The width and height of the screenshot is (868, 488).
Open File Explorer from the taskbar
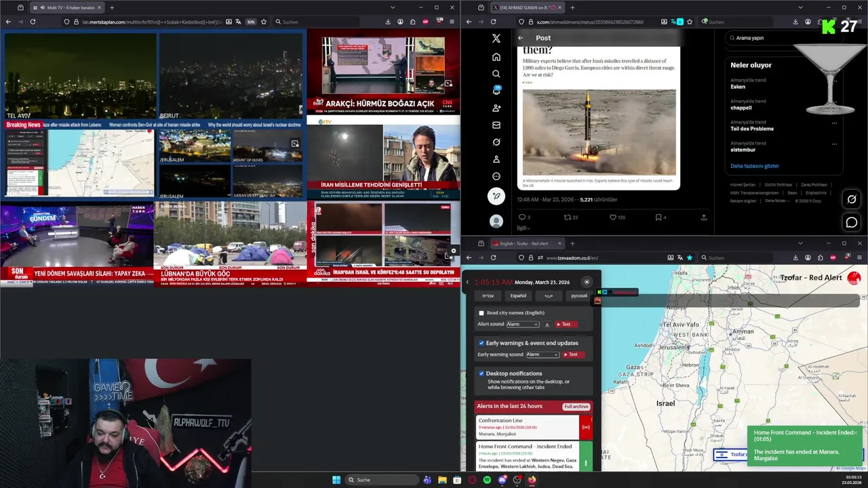(442, 480)
